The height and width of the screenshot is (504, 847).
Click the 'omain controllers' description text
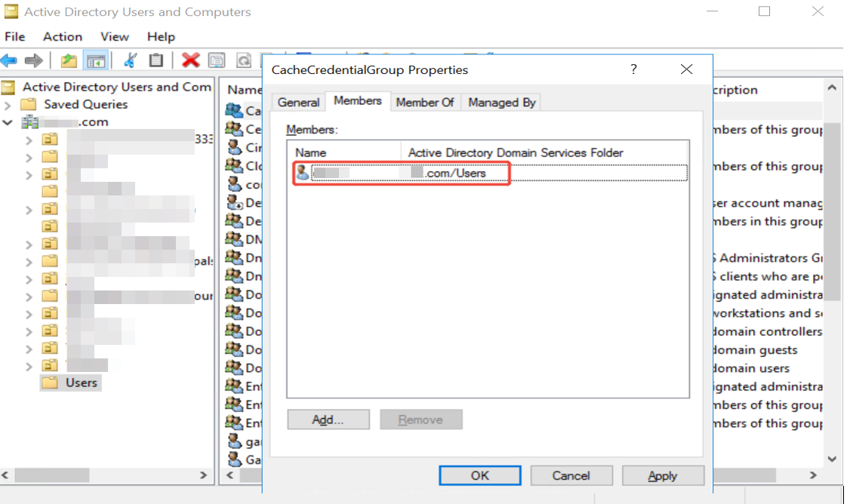coord(768,331)
